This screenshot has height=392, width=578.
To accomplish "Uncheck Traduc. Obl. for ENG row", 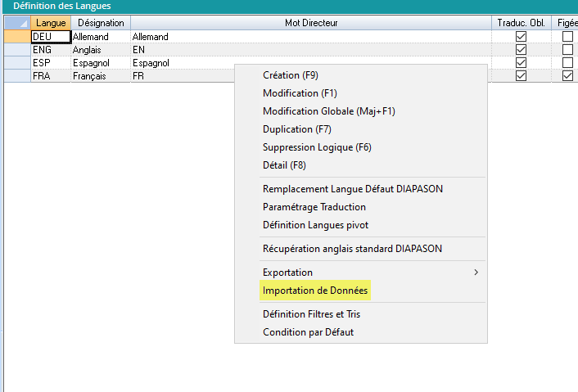I will coord(521,50).
